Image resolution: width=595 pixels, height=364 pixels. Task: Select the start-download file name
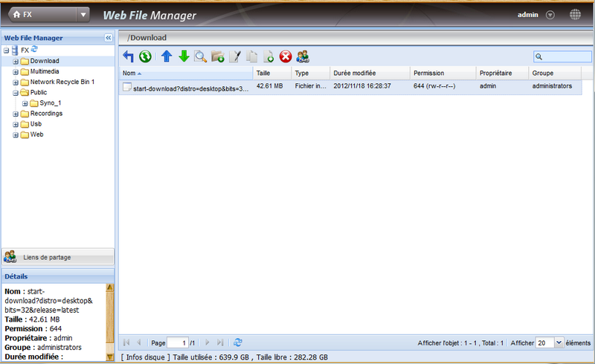(191, 88)
